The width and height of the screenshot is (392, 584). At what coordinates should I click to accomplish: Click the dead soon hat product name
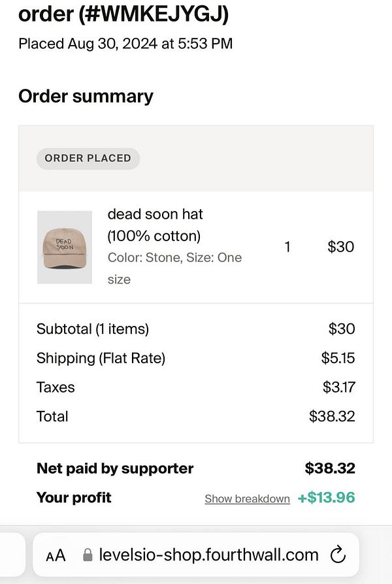(155, 214)
